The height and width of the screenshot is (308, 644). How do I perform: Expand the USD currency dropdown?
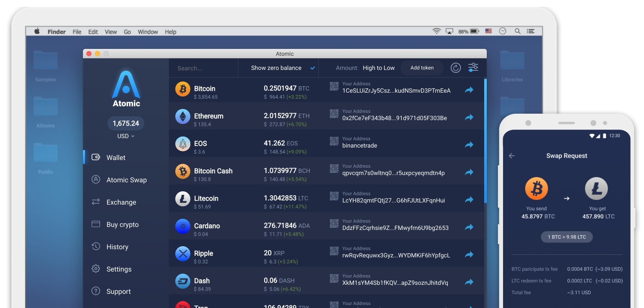[126, 136]
